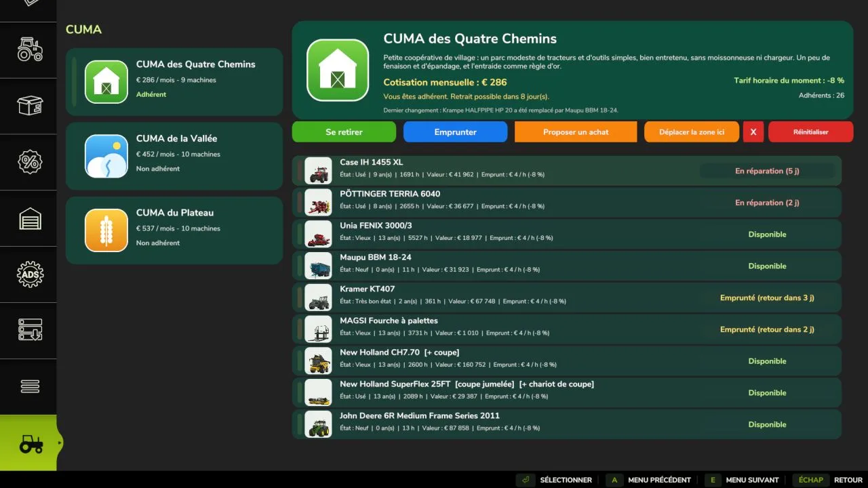Screen dimensions: 868x488
Task: Select the CUMA de la Vallée cooperative
Action: point(174,156)
